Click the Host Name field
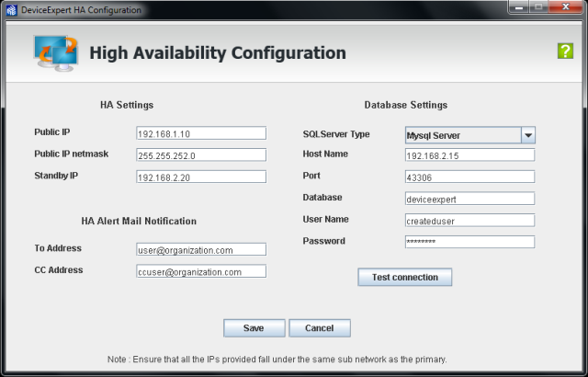 (469, 154)
